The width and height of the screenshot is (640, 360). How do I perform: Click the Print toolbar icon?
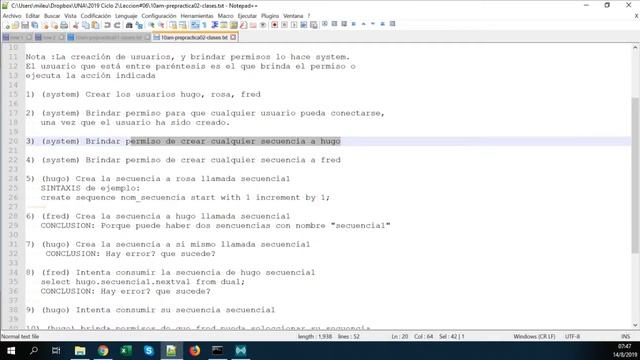click(64, 25)
